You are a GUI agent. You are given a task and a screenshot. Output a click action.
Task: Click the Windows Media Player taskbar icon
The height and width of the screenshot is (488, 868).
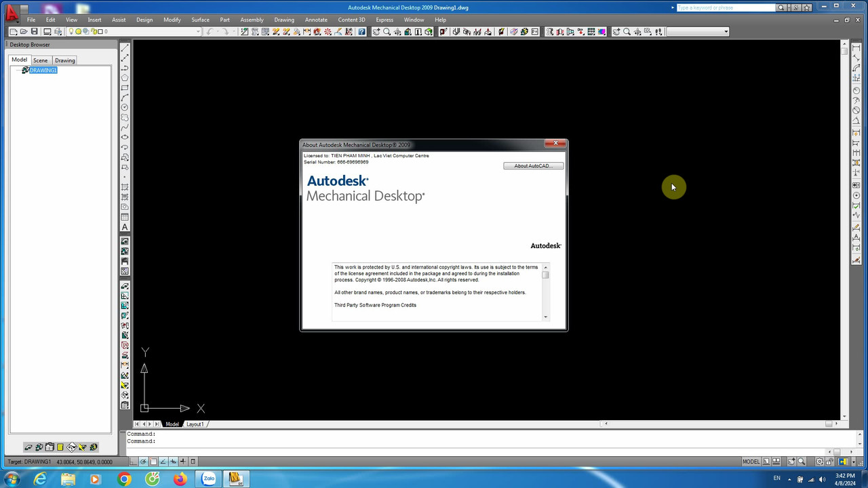(95, 479)
